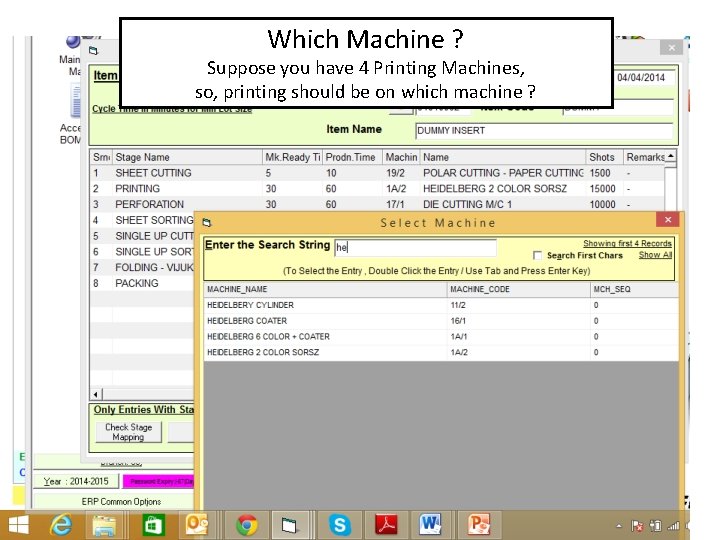
Task: Launch Google Chrome from the taskbar
Action: [x=247, y=525]
